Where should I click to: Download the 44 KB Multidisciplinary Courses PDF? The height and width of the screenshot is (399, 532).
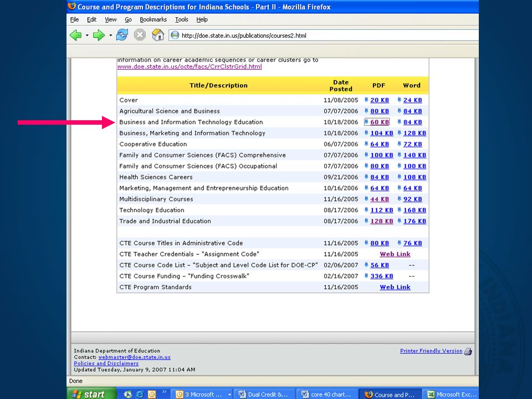[x=380, y=199]
